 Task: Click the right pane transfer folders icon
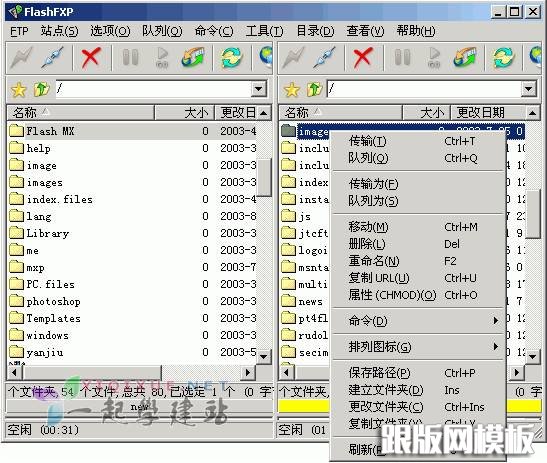click(x=465, y=58)
